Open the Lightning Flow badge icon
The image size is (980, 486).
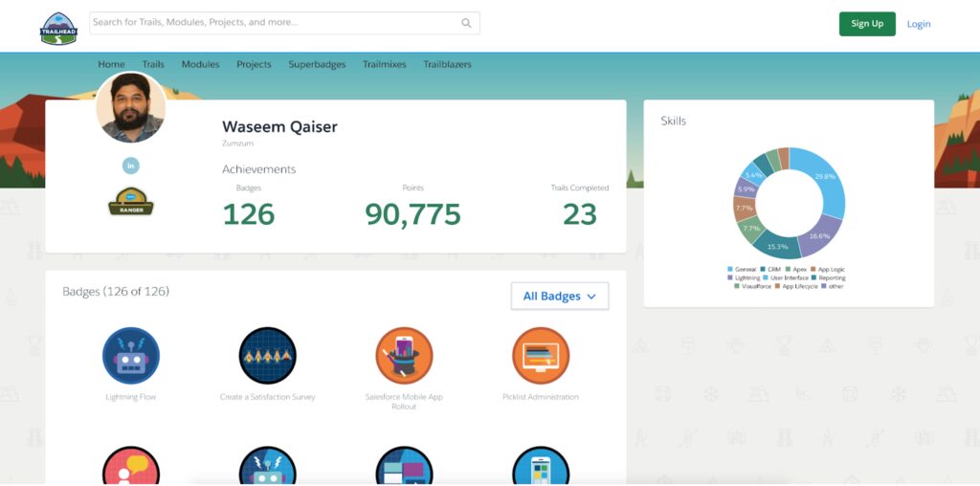pyautogui.click(x=130, y=356)
